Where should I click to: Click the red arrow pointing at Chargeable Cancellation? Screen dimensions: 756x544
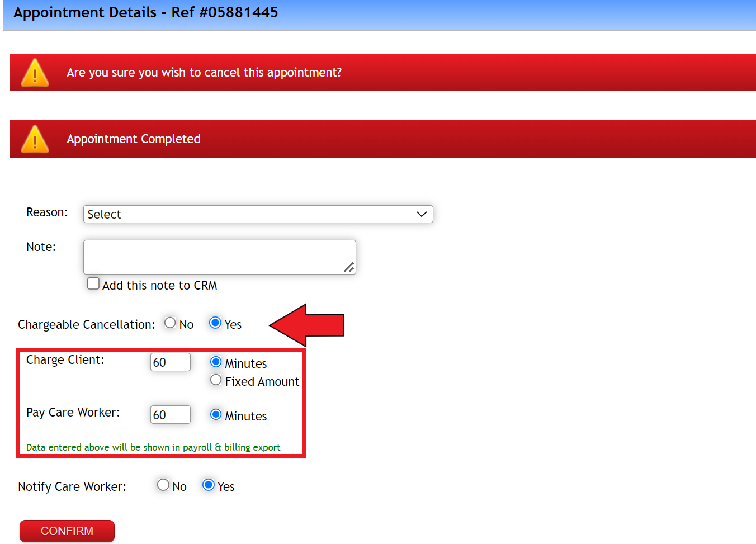306,325
